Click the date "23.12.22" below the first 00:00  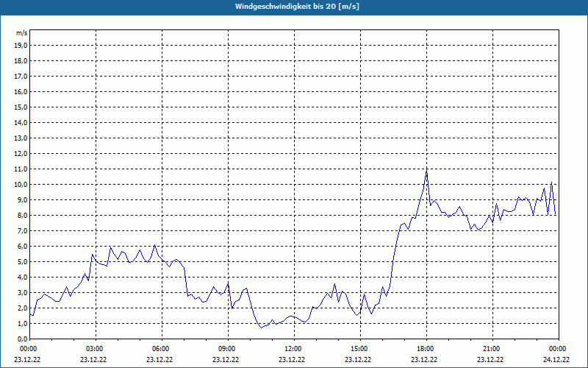tap(27, 359)
